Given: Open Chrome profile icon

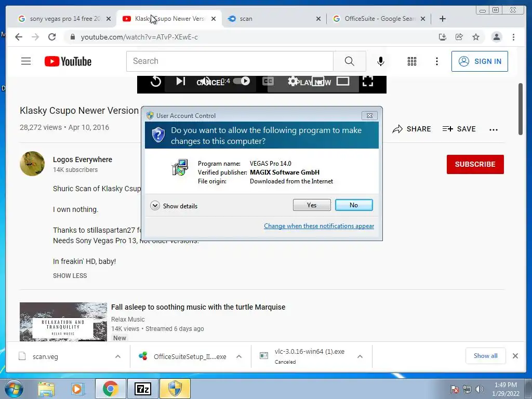Looking at the screenshot, I should point(496,37).
